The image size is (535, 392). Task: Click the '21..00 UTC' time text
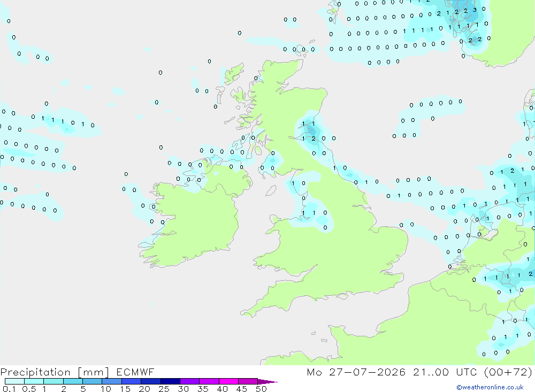click(445, 372)
